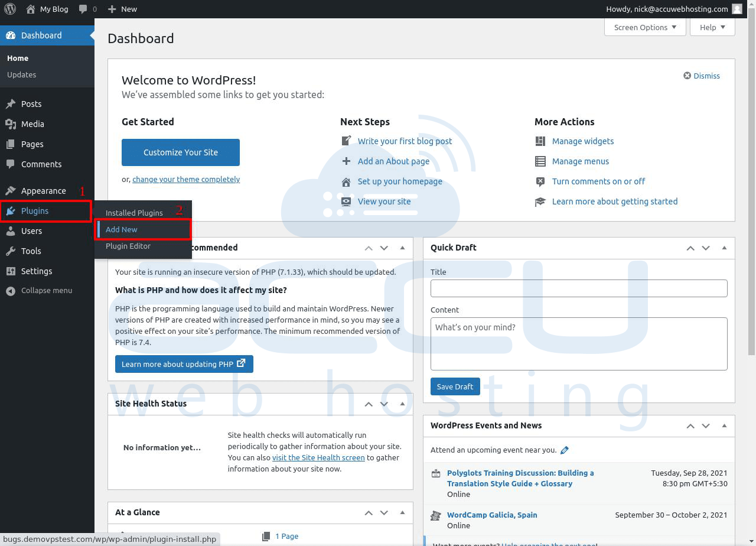Collapse WordPress Events and News panel

point(724,426)
